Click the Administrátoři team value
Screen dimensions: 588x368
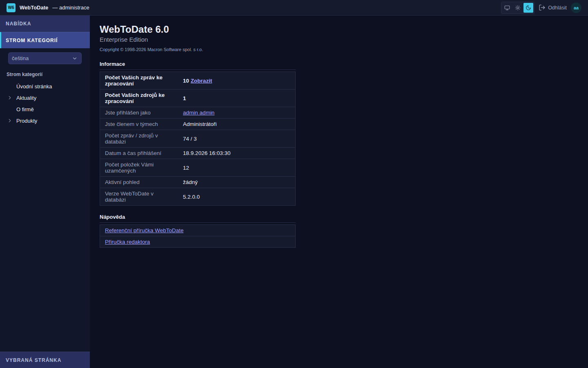(200, 124)
